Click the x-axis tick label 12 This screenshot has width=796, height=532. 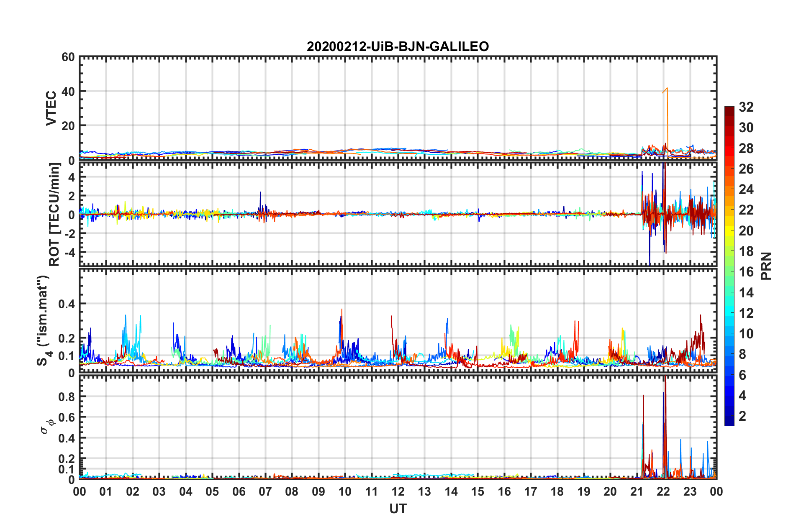398,491
